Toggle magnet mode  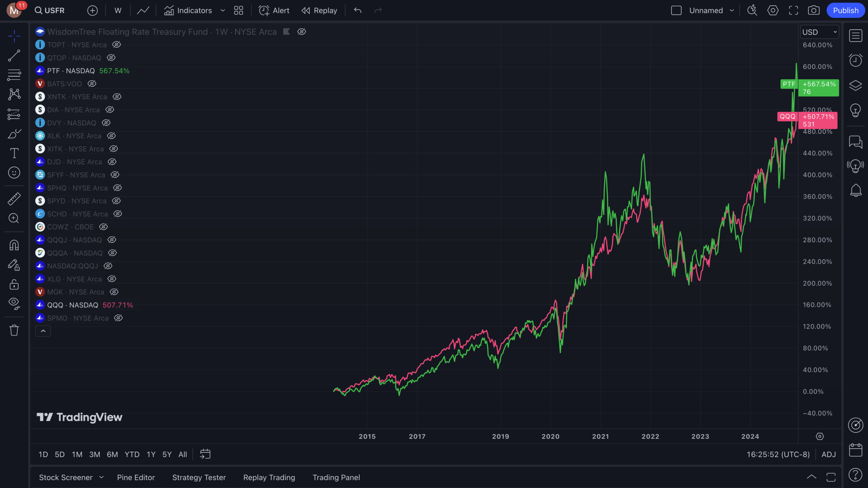14,245
